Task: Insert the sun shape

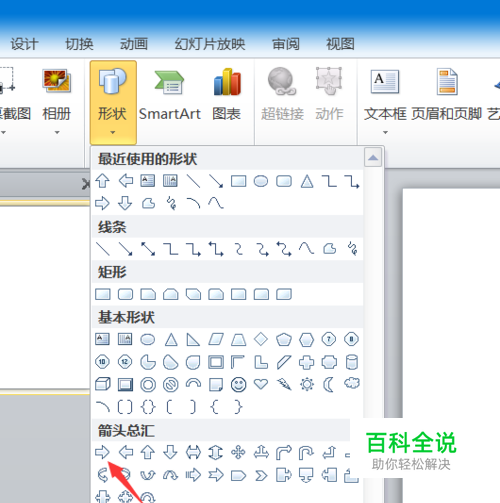Action: [x=307, y=384]
